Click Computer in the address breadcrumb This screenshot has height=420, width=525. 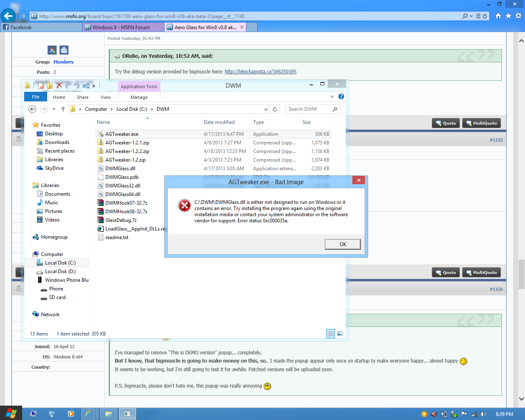point(96,109)
